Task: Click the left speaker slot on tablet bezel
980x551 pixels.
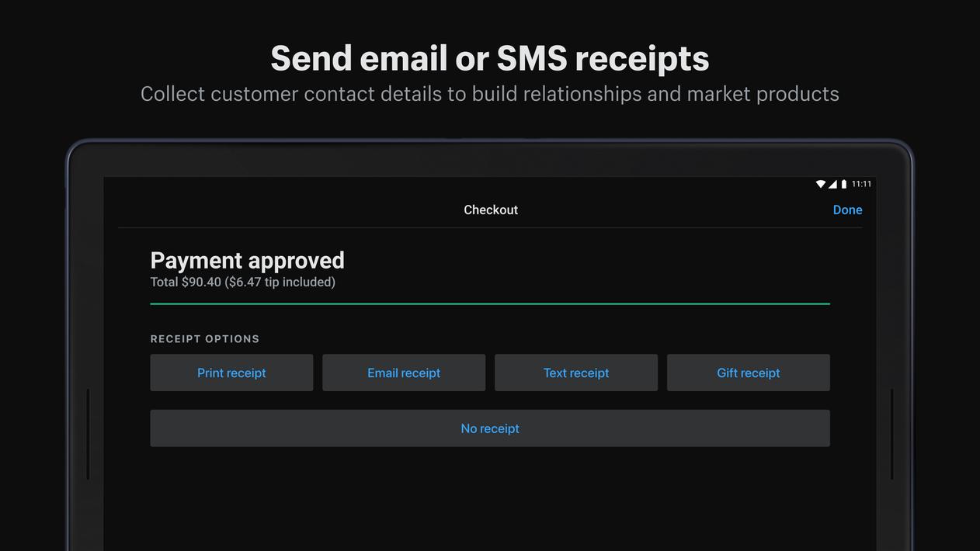Action: tap(88, 435)
